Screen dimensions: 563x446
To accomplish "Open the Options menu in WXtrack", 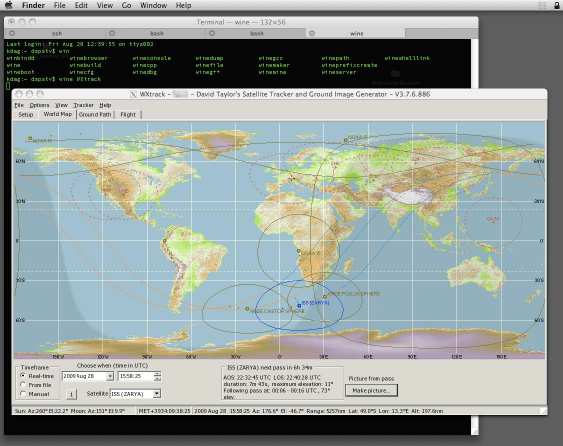I will pyautogui.click(x=39, y=105).
